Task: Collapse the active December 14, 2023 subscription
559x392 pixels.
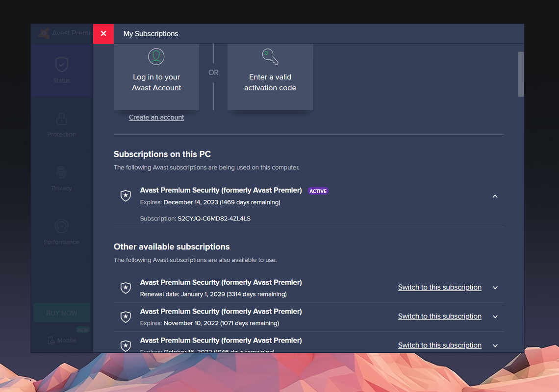Action: point(495,196)
